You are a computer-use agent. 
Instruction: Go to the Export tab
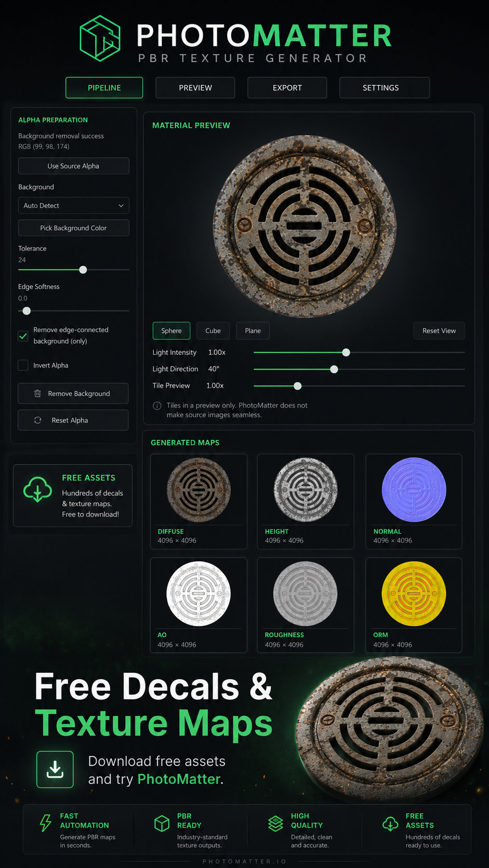tap(287, 88)
